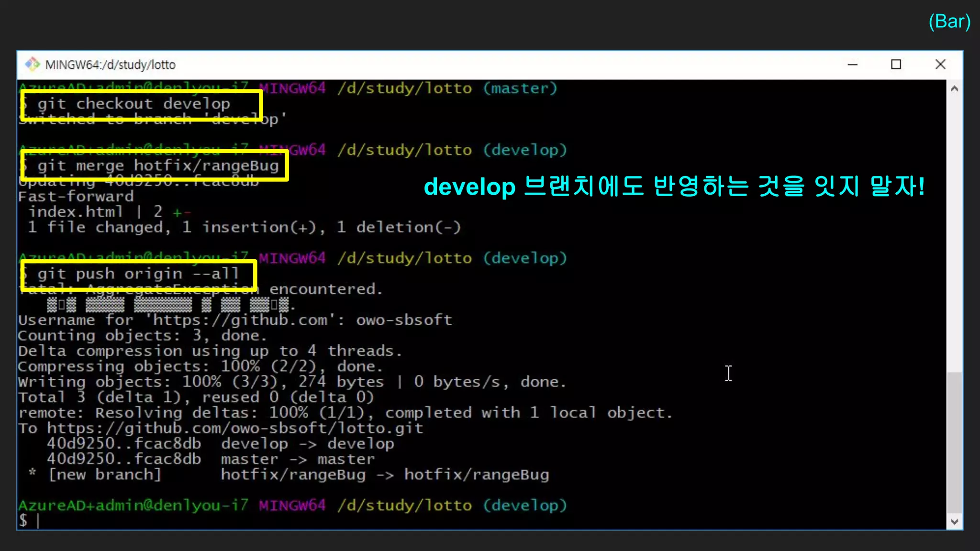Screen dimensions: 980x551
Task: Click the scrollbar down arrow
Action: click(x=954, y=521)
